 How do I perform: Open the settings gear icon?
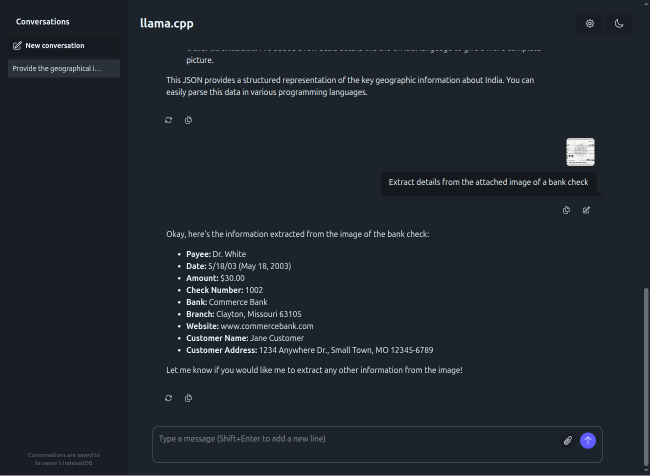590,23
